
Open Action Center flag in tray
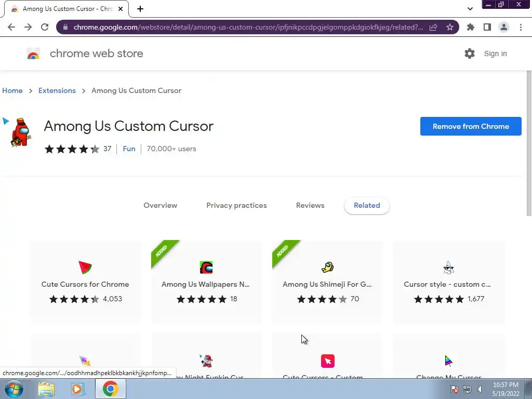tap(454, 389)
